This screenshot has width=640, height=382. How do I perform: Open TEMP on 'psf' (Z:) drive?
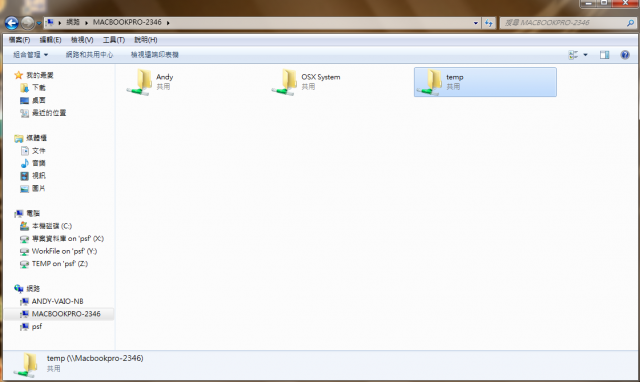point(53,264)
